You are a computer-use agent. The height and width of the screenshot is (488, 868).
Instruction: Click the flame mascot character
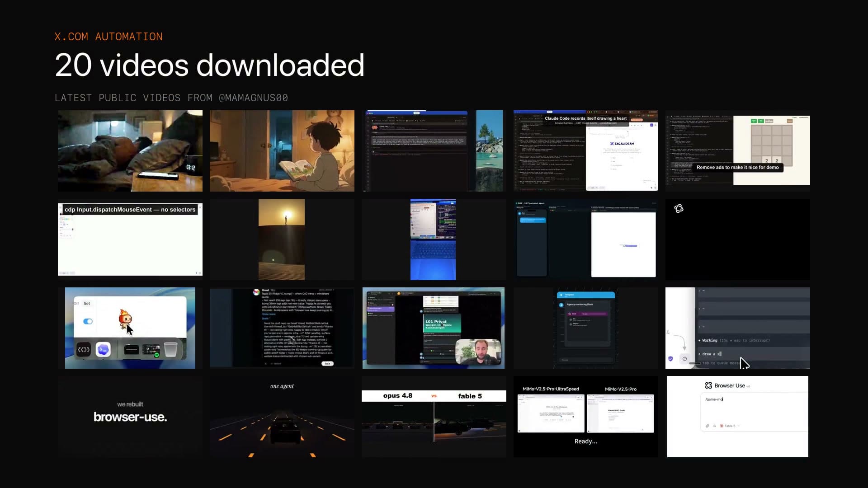(125, 318)
